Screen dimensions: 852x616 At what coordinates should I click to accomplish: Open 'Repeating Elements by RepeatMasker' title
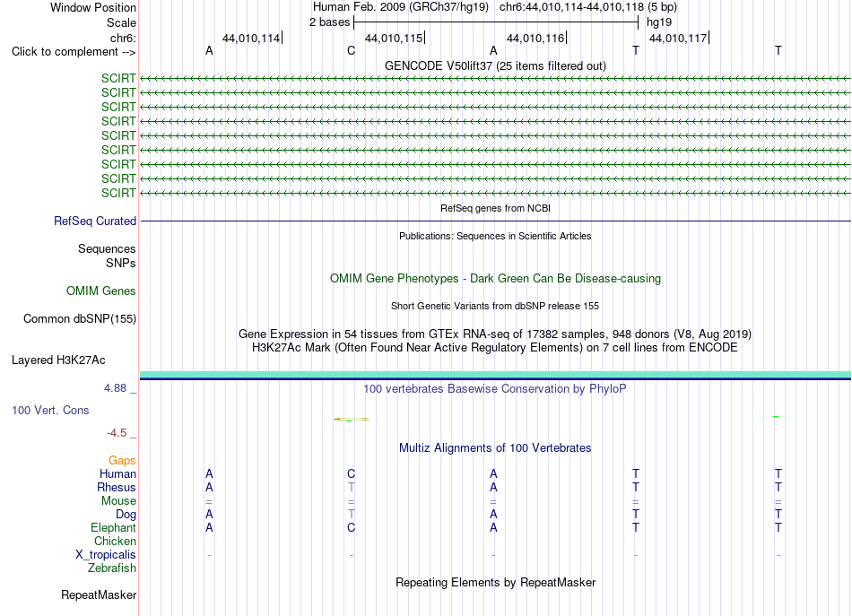[495, 583]
